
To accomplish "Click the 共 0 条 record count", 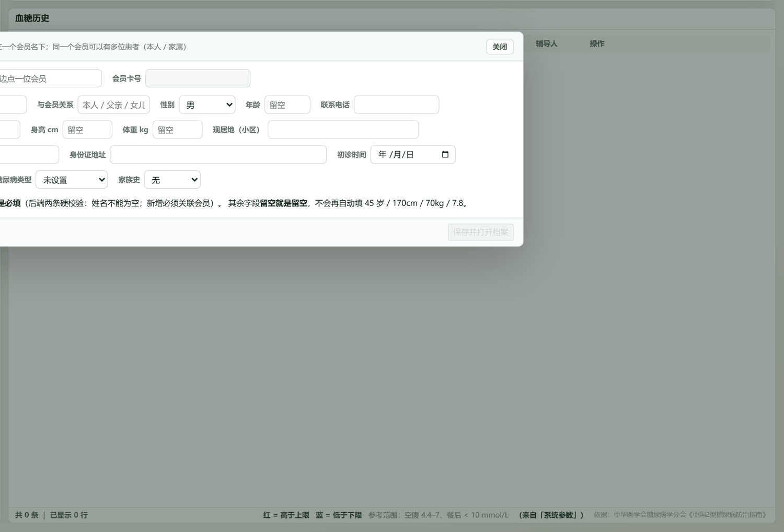I will pos(27,515).
